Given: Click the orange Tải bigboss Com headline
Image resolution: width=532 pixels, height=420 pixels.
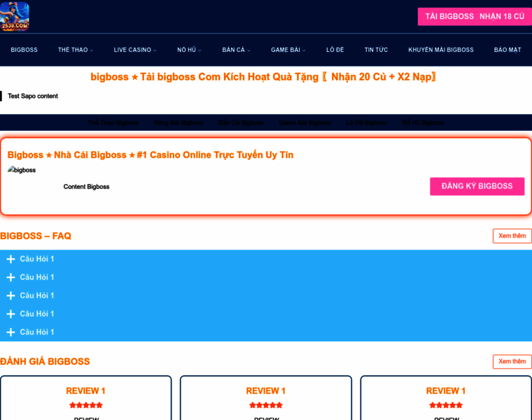Looking at the screenshot, I should coord(263,77).
